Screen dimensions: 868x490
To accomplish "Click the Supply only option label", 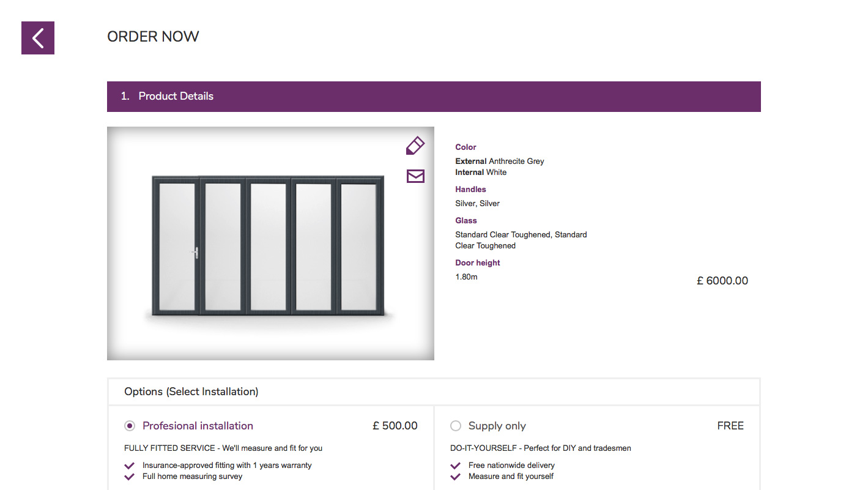I will point(497,426).
